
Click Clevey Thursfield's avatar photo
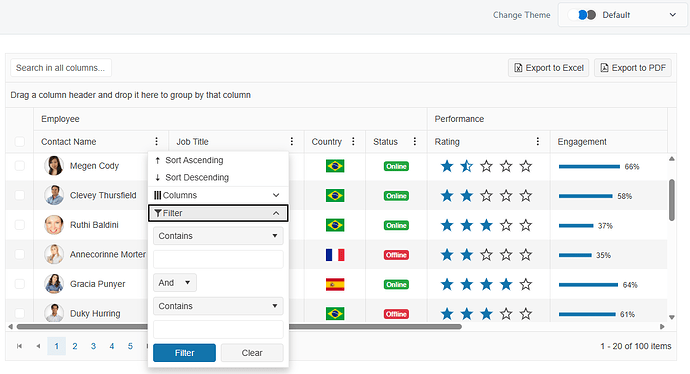coord(54,195)
